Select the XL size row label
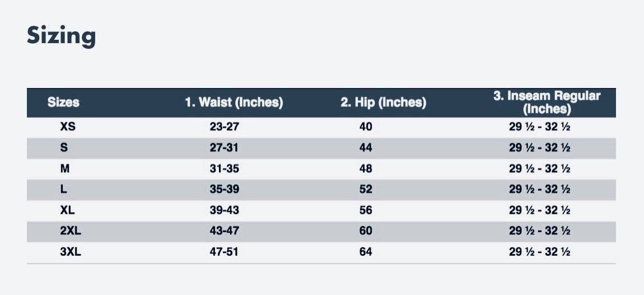Viewport: 644px width, 295px height. point(67,210)
